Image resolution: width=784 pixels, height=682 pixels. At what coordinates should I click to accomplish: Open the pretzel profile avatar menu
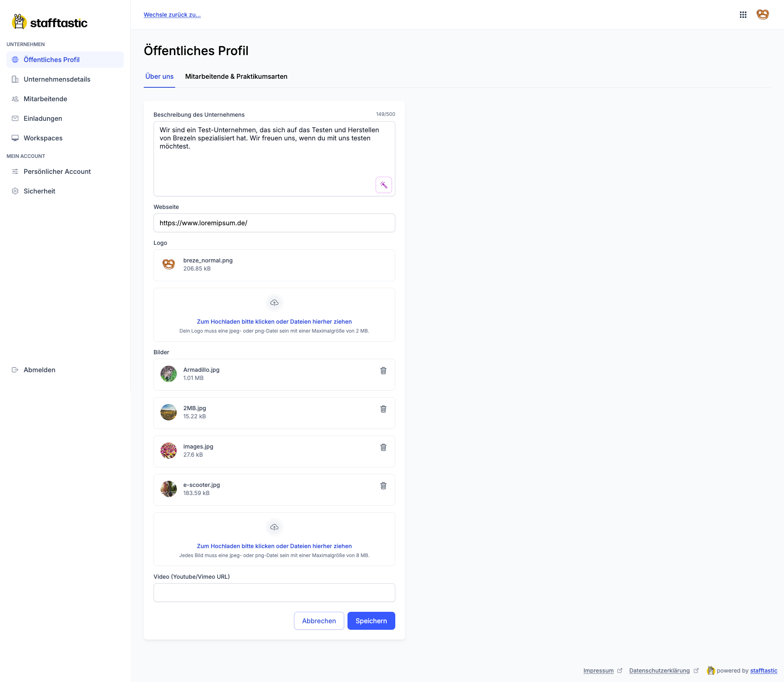(762, 15)
